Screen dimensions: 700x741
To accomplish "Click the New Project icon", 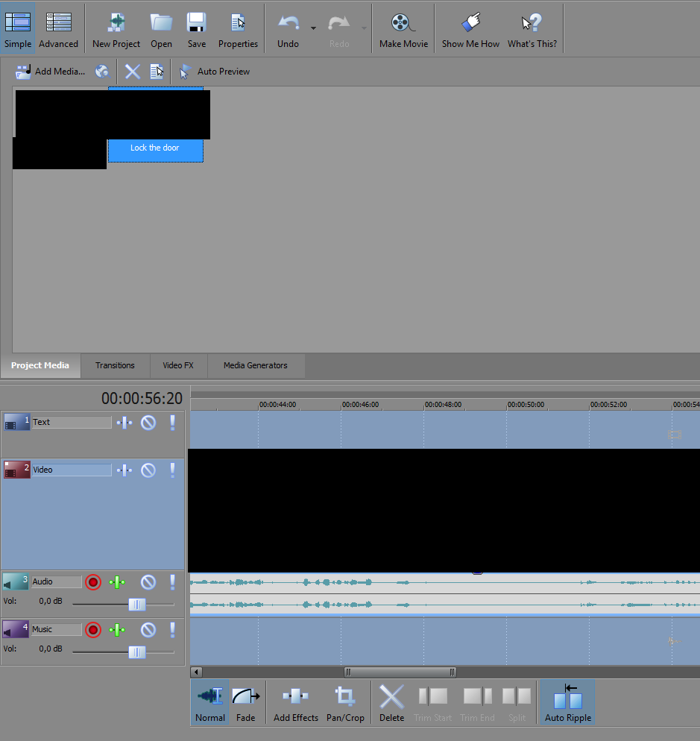I will tap(116, 29).
